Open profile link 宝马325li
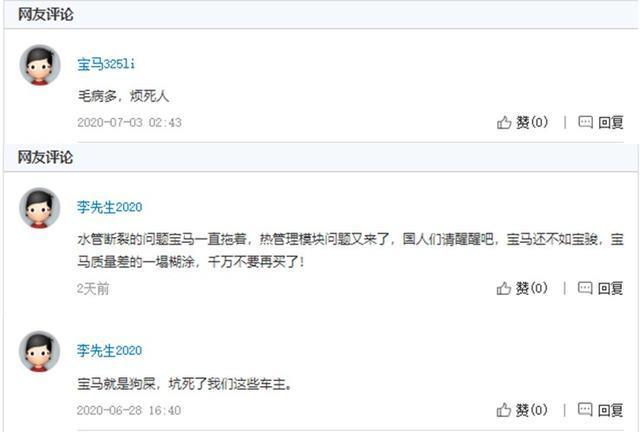640x432 pixels. [x=106, y=64]
